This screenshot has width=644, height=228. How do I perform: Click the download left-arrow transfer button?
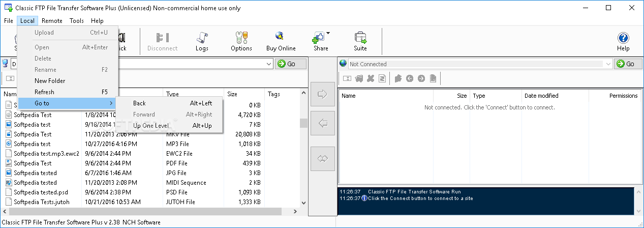(x=323, y=123)
